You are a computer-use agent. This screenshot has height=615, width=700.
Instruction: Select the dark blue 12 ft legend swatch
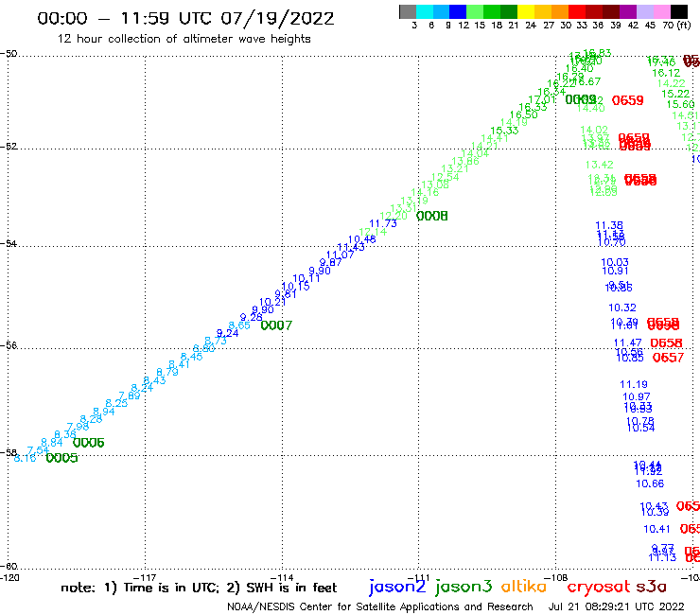[458, 11]
